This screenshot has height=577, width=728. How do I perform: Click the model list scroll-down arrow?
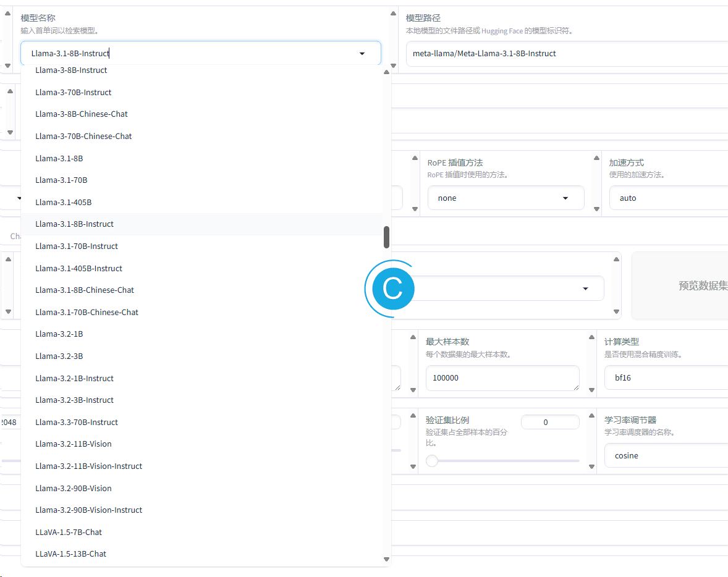click(x=386, y=559)
